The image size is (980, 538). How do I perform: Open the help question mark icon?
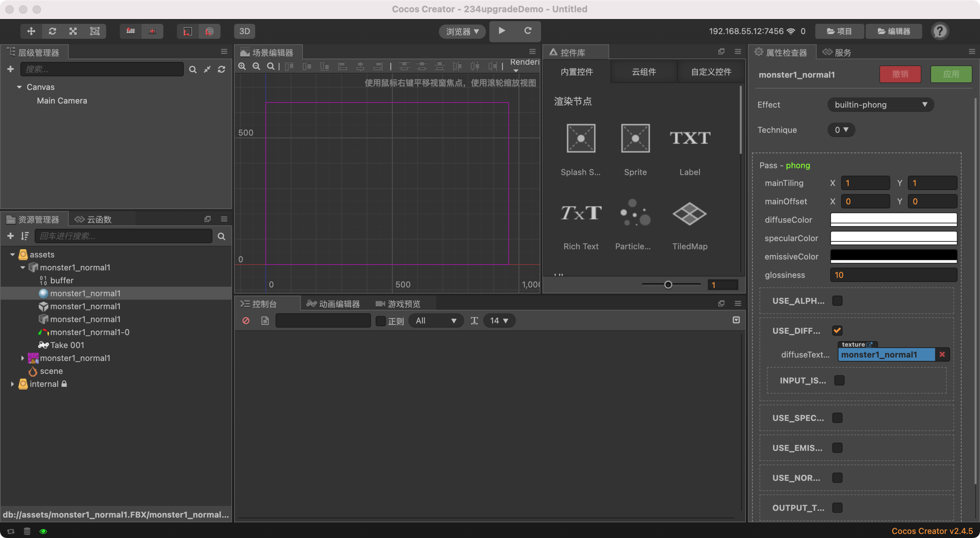tap(940, 31)
